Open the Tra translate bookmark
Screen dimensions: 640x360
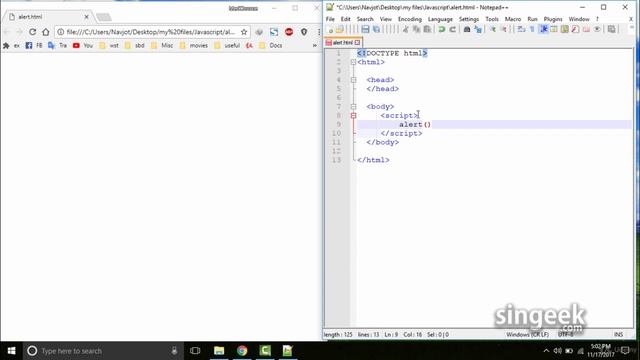58,46
